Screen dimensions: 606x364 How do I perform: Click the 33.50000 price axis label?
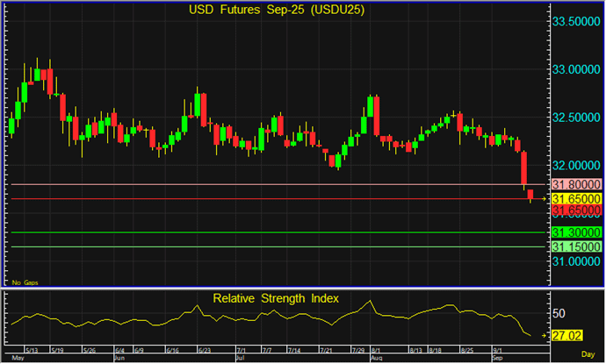click(x=575, y=20)
